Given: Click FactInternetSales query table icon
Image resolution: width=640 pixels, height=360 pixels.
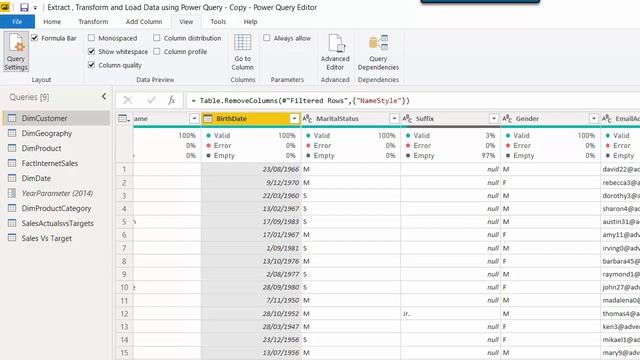Looking at the screenshot, I should (12, 163).
